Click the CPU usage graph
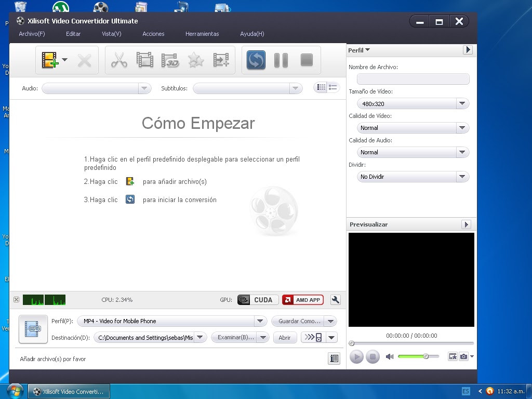Screen dimensions: 532x399 click(44, 300)
